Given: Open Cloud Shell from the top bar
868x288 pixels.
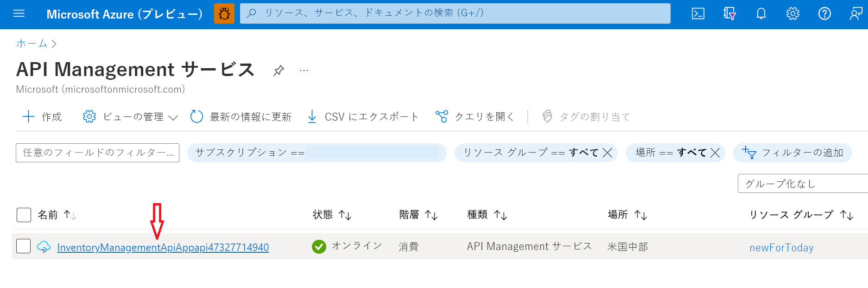Looking at the screenshot, I should point(698,13).
